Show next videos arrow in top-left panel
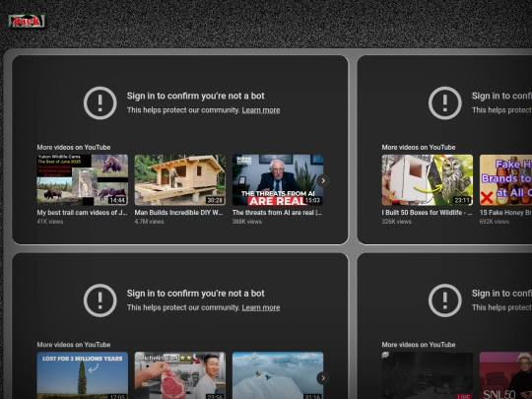The image size is (532, 399). (x=323, y=181)
